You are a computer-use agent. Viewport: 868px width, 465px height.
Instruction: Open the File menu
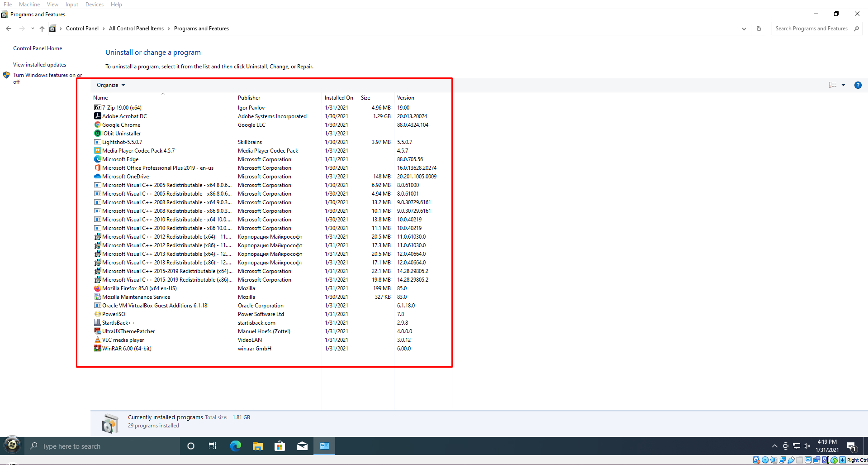[8, 5]
